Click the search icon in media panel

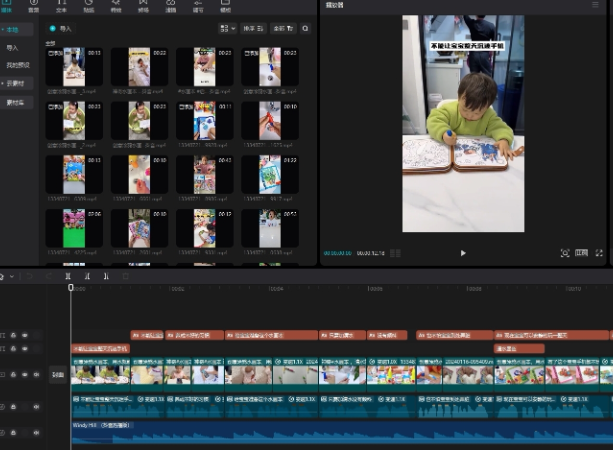[x=305, y=29]
